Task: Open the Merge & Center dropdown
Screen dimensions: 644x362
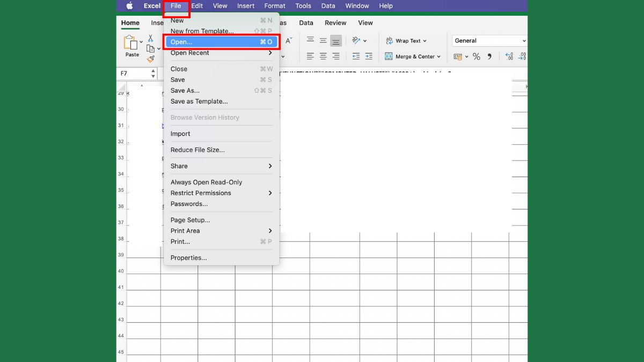Action: (438, 56)
